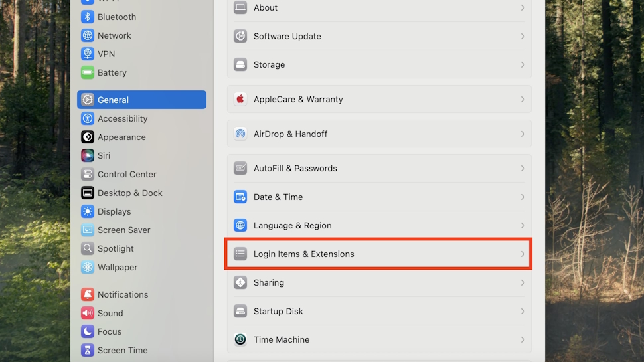644x362 pixels.
Task: Select "Battery" sidebar text
Action: [112, 72]
